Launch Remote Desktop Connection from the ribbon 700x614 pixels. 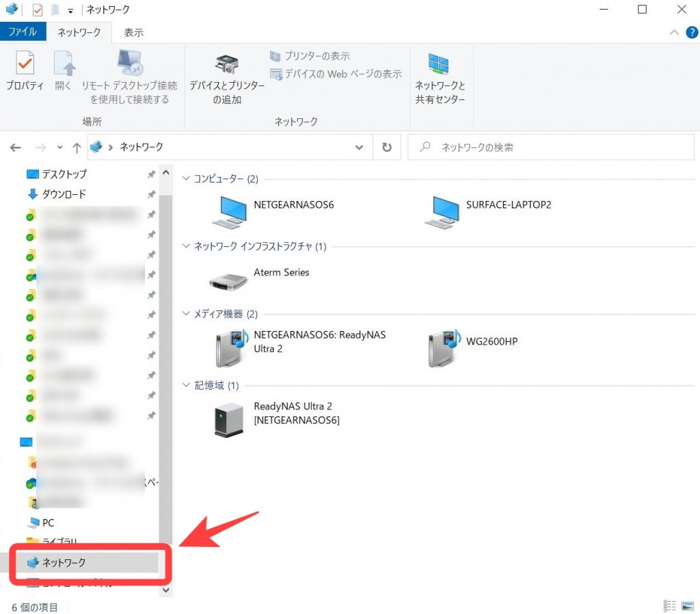[x=129, y=75]
